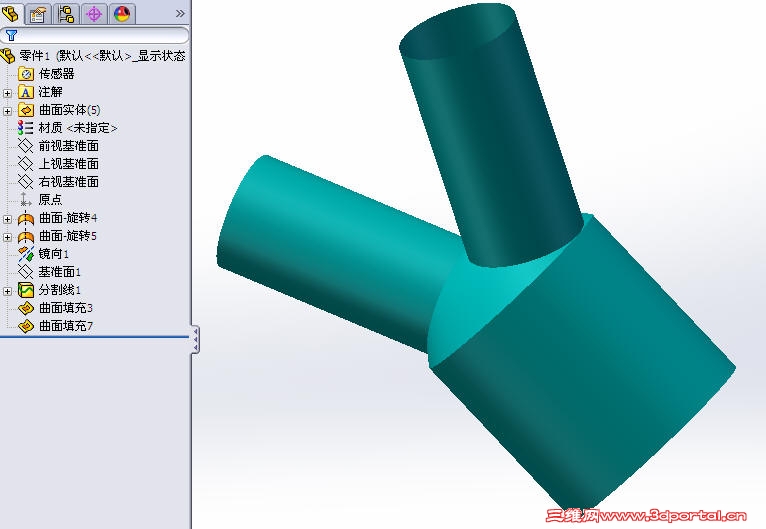The image size is (766, 529).
Task: Select the 曲面填充7 label text
Action: tap(66, 326)
